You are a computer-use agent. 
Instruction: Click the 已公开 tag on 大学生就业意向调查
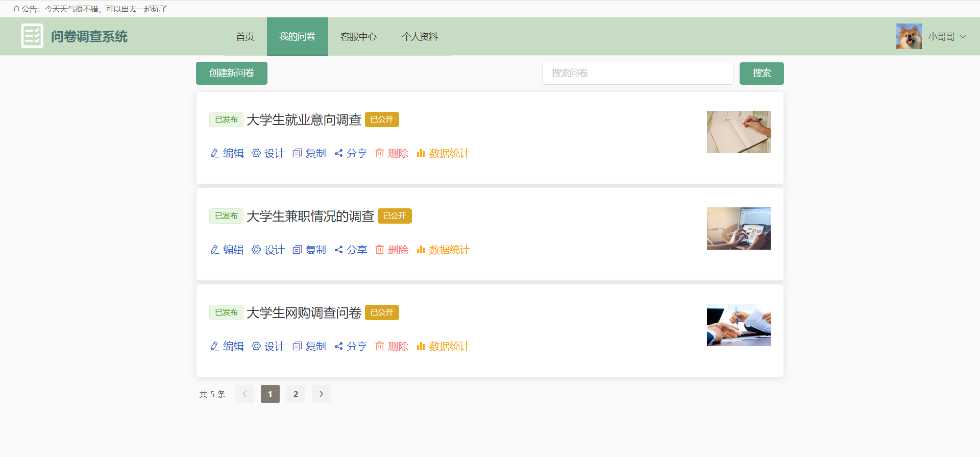[x=382, y=119]
